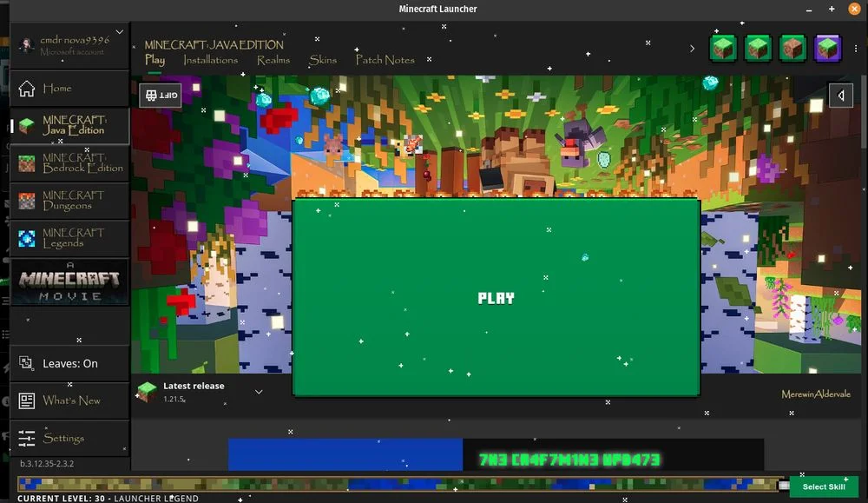Expand the account menu for cmdr nova9396
The width and height of the screenshot is (868, 503).
[119, 33]
